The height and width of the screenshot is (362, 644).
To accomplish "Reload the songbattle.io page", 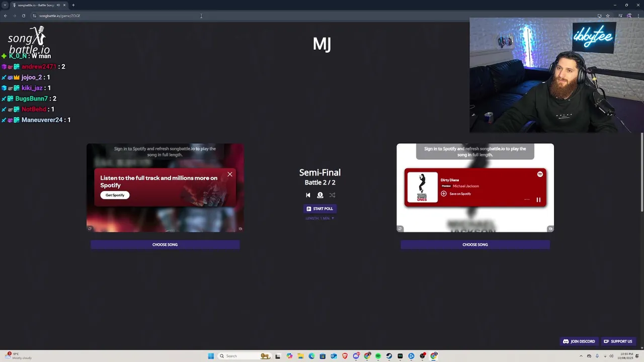I will 24,16.
